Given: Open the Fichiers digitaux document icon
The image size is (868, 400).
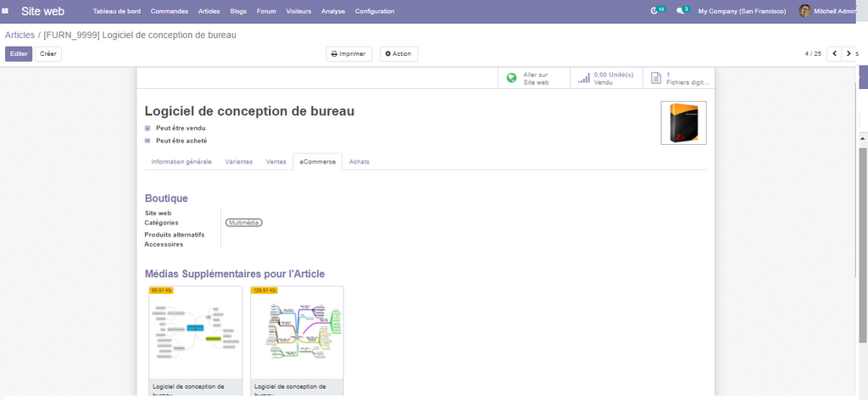Looking at the screenshot, I should [x=655, y=78].
